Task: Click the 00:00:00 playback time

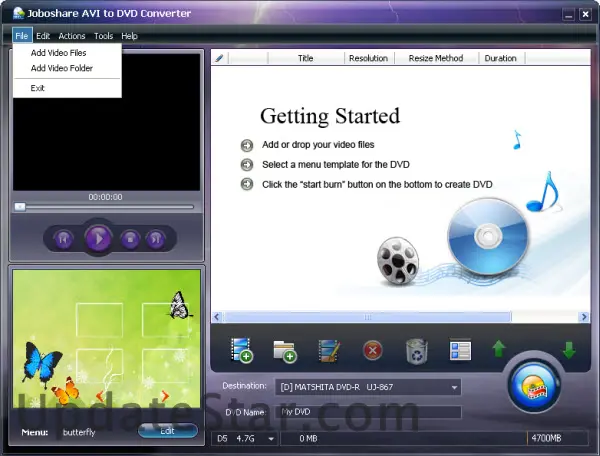Action: pos(105,197)
